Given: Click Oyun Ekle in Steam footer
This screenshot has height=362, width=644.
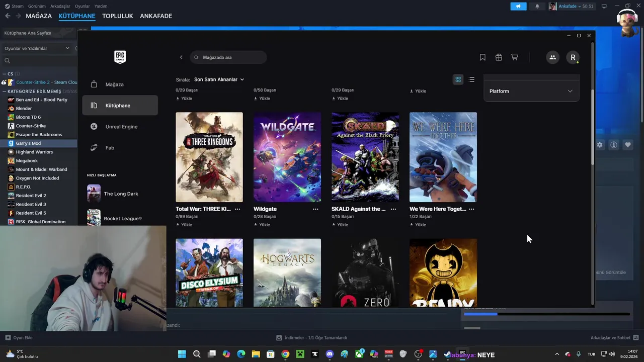Looking at the screenshot, I should click(19, 338).
